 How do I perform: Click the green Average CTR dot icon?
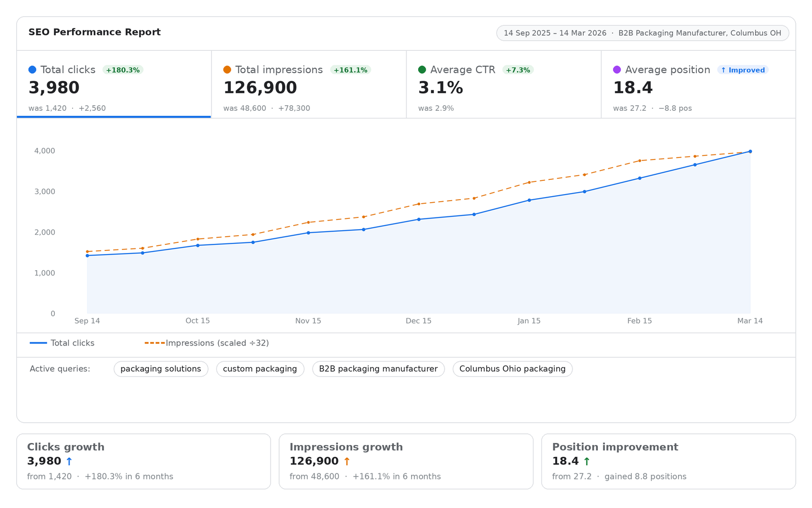tap(422, 70)
